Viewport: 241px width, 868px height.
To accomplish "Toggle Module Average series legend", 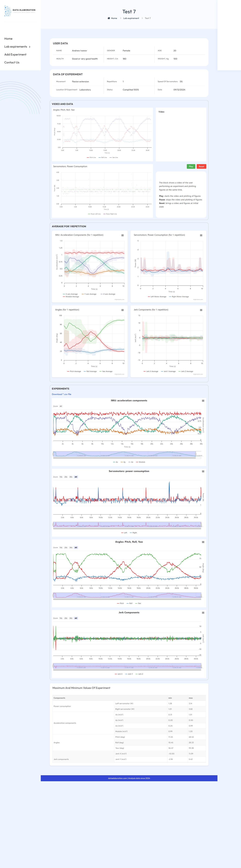I will (x=71, y=297).
